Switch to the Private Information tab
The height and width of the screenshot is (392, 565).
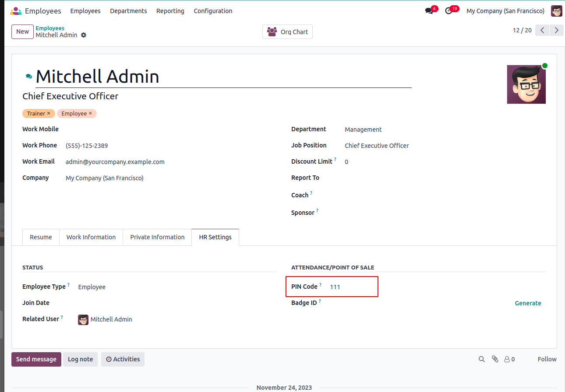point(157,237)
